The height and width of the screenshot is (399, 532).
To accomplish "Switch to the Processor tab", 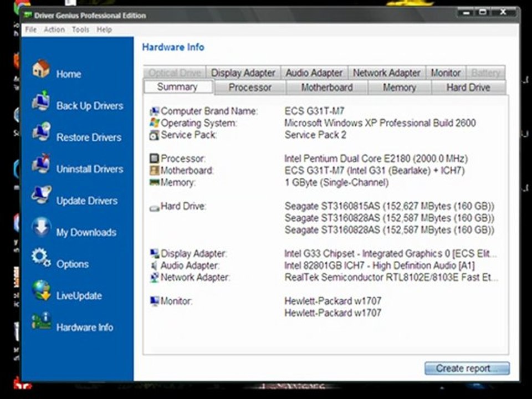I will 250,88.
